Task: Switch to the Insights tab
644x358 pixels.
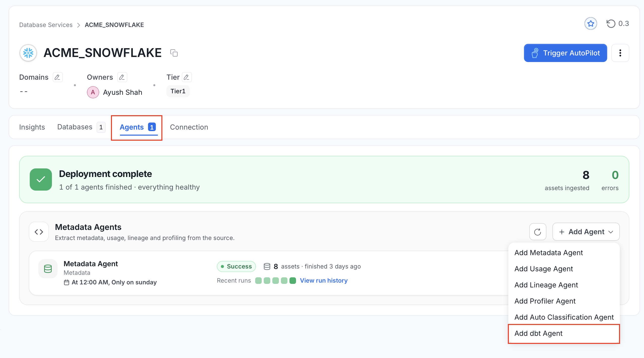Action: coord(32,127)
